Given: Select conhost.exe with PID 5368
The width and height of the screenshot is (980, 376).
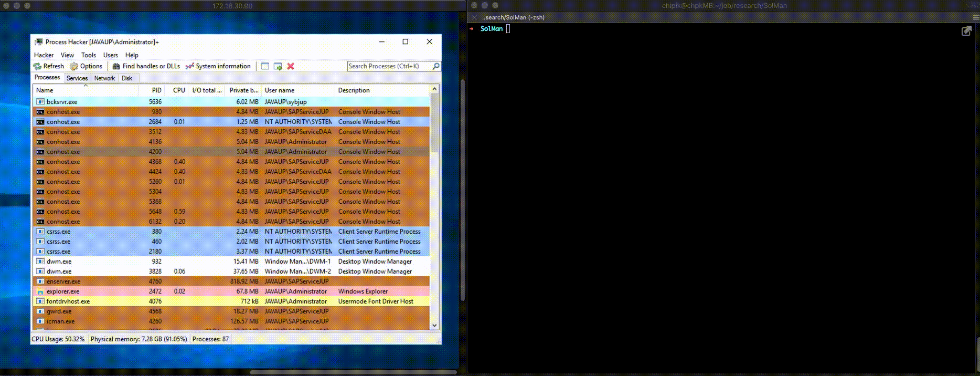Looking at the screenshot, I should tap(231, 202).
